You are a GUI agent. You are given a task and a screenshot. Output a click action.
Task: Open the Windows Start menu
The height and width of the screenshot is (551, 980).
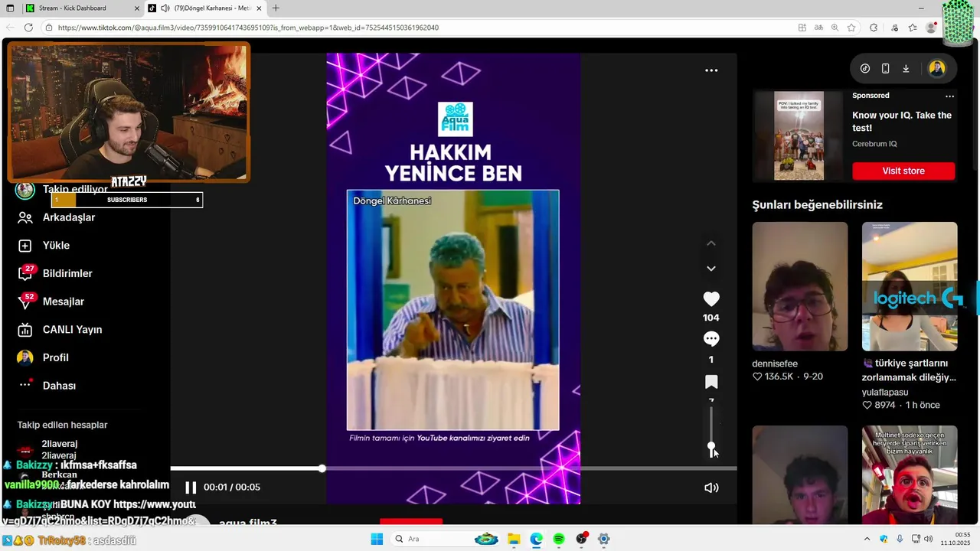pos(377,540)
